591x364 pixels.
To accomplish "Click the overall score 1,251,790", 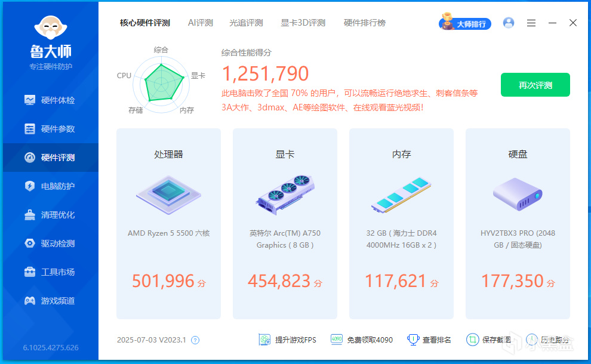I will 265,73.
